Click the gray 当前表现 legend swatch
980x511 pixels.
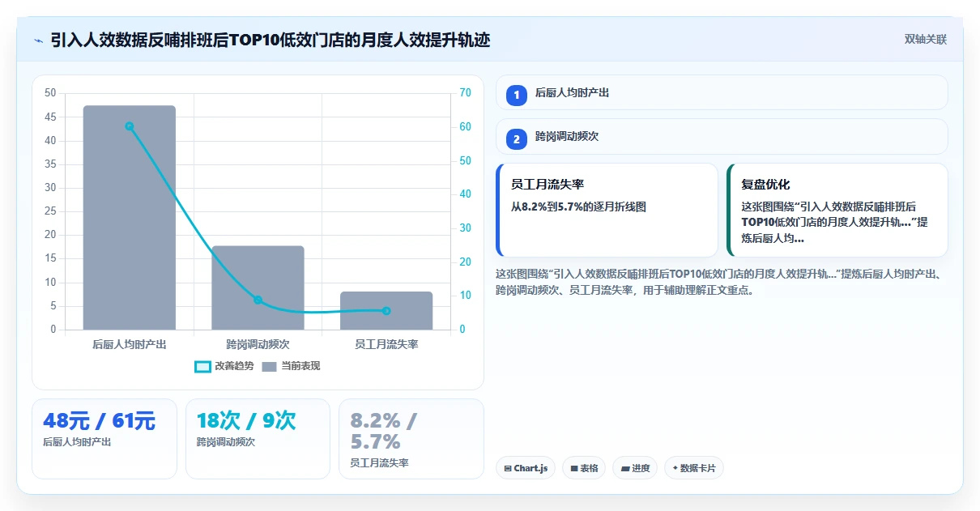coord(270,367)
